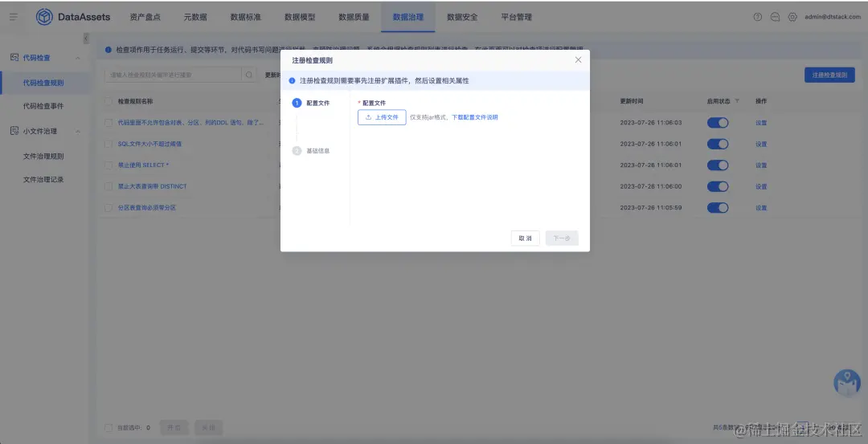Collapse the 小文件治理 sidebar group
Screen dimensions: 868x444
pos(77,132)
